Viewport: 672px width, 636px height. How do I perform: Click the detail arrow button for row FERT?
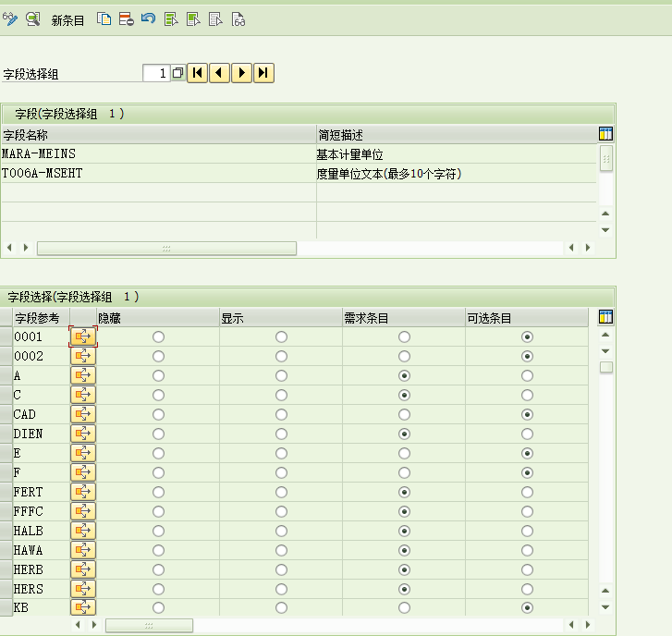click(x=83, y=492)
